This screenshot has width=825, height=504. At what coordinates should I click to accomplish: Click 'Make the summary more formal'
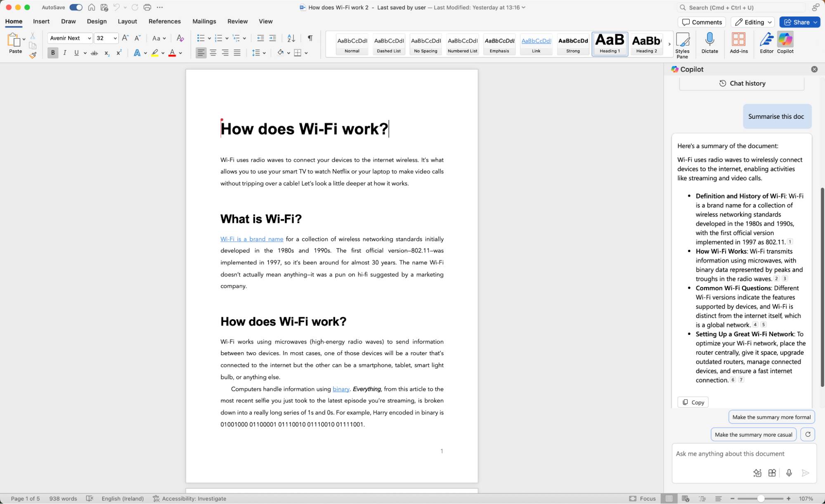click(x=771, y=417)
